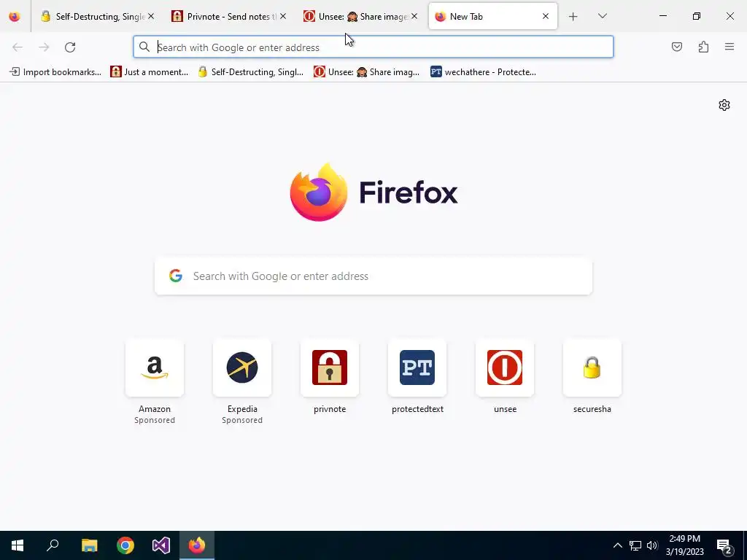Close the New Tab tab
Viewport: 747px width, 560px height.
546,16
